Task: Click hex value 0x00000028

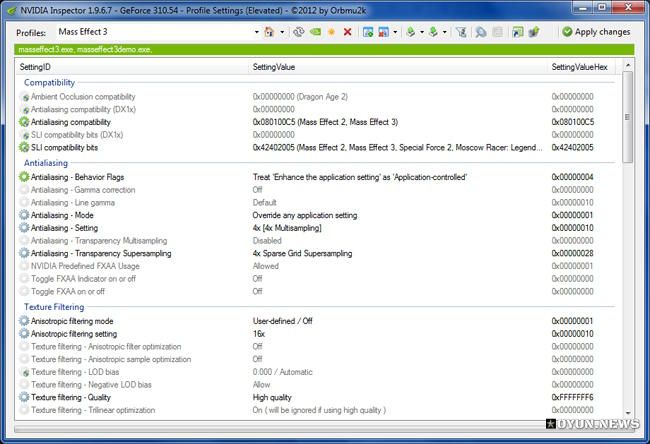Action: [572, 253]
